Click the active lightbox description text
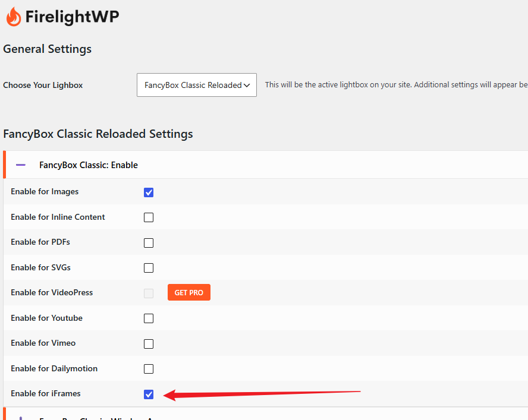Viewport: 528px width, 420px height. click(397, 85)
